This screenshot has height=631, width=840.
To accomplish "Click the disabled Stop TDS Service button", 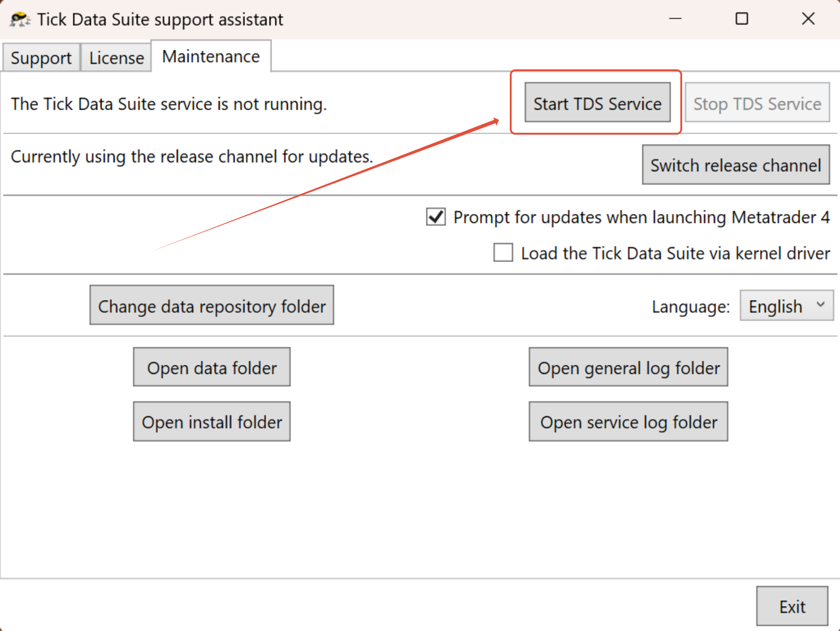I will click(x=757, y=102).
